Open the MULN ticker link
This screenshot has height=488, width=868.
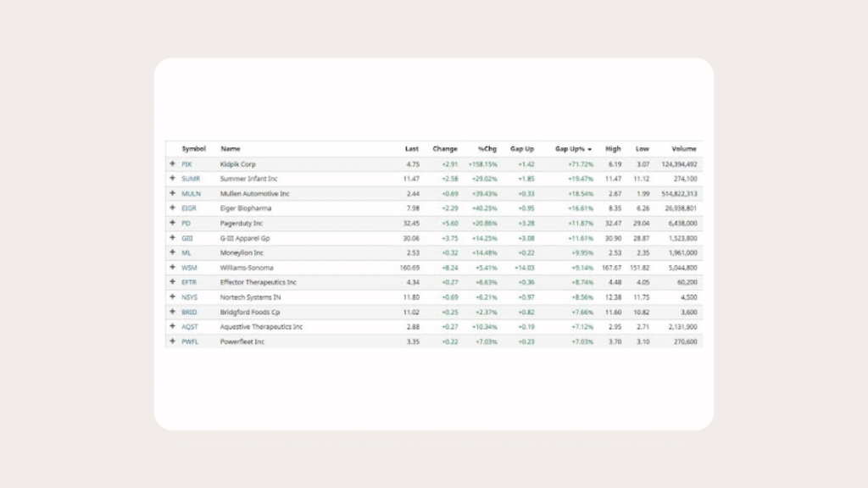click(191, 193)
